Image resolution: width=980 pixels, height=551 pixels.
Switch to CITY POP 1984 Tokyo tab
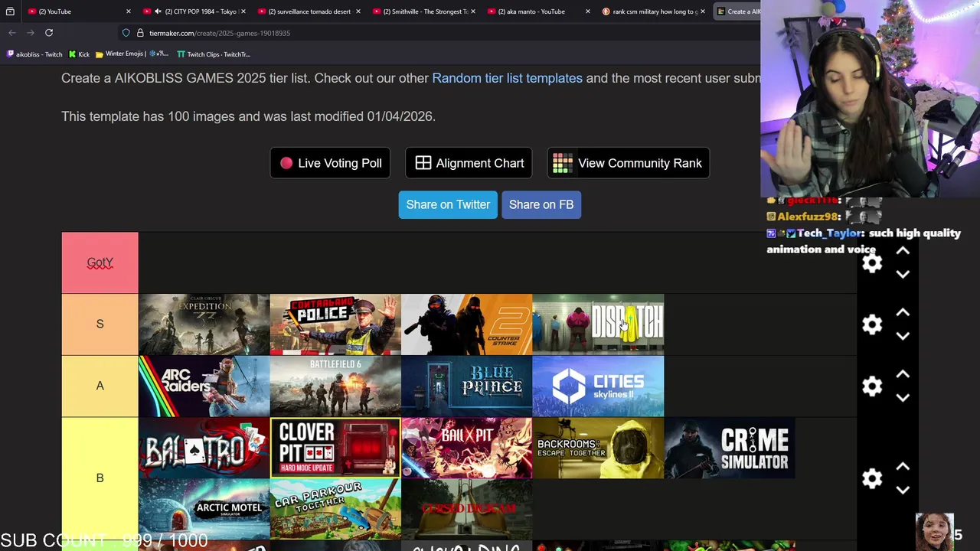(x=194, y=11)
